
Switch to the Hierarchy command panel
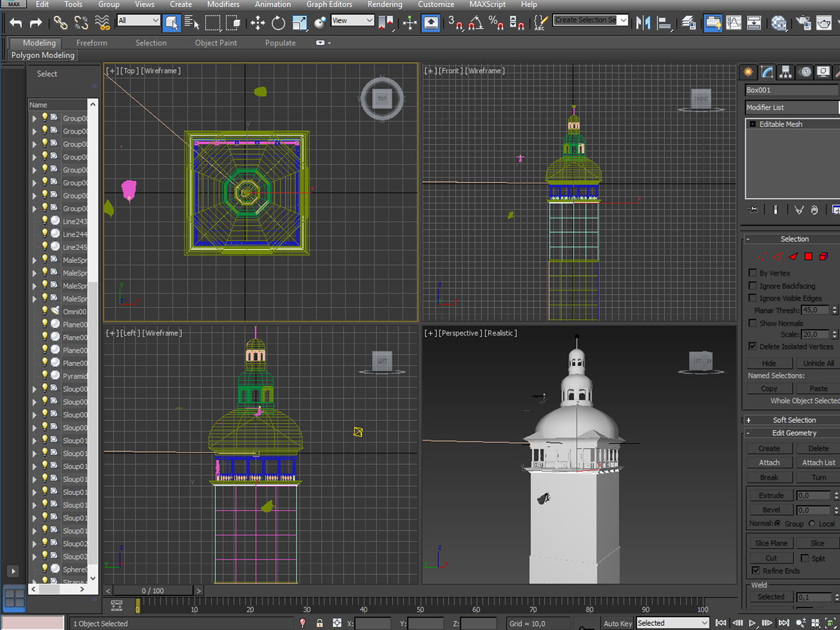click(786, 72)
